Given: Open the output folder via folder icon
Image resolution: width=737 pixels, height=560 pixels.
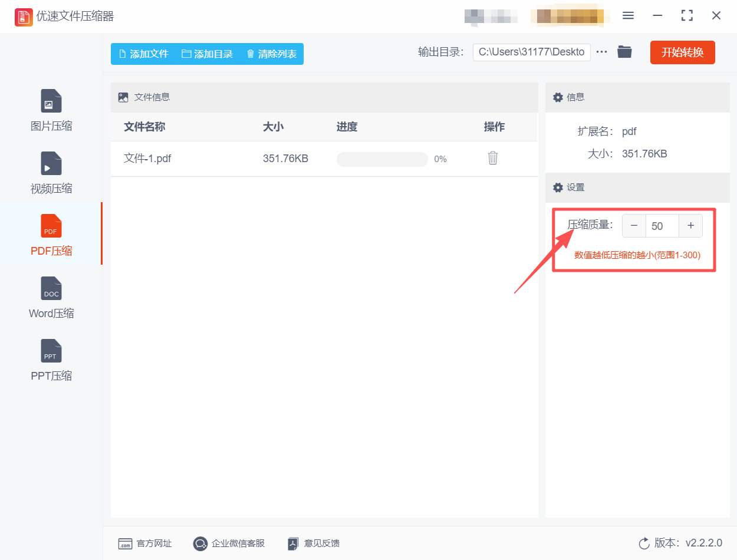Looking at the screenshot, I should [x=624, y=52].
